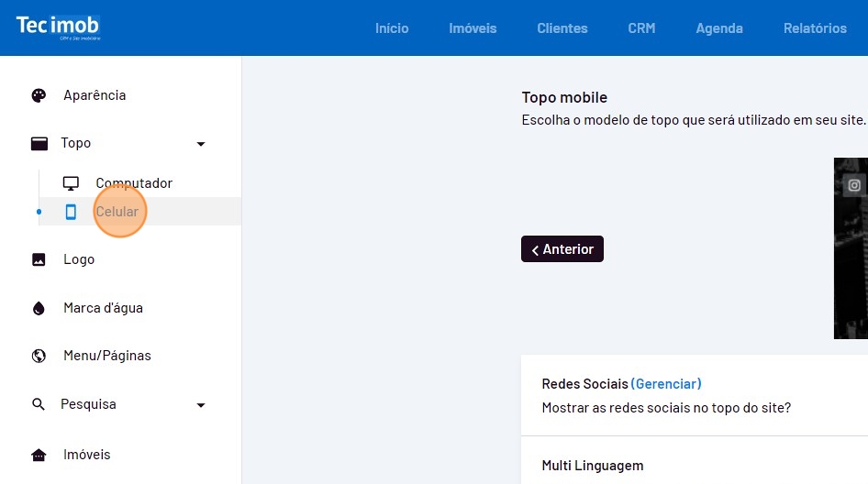Click the Imóveis house icon in sidebar
868x484 pixels.
point(39,455)
